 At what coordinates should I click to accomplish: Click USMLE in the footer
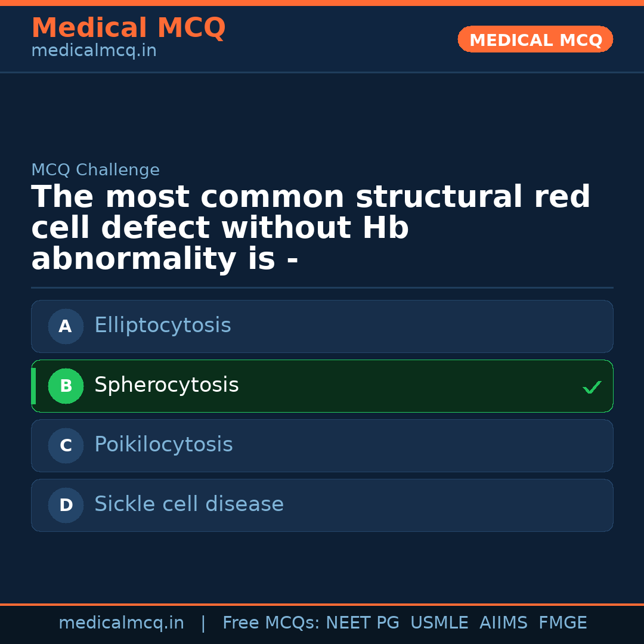click(x=439, y=623)
